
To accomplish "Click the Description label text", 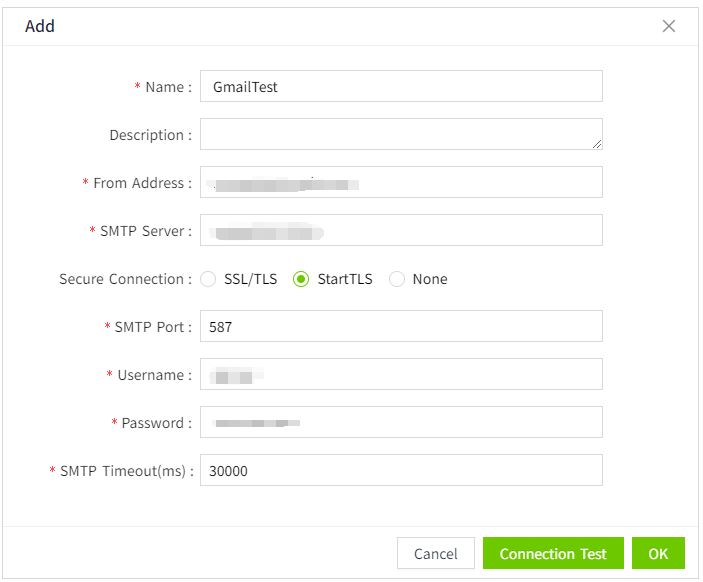I will [150, 135].
